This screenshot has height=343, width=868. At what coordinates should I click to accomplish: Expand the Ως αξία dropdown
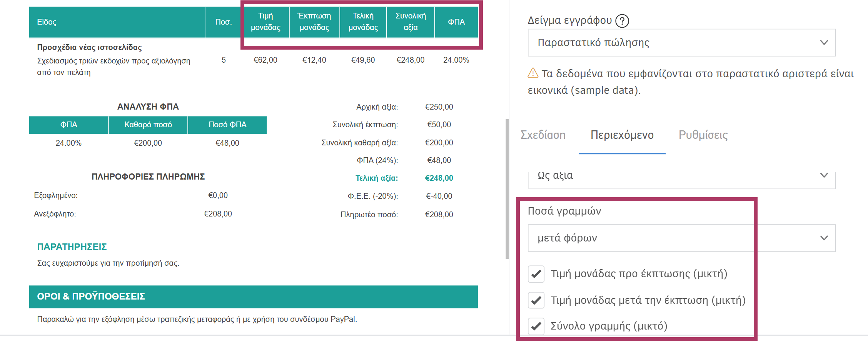coord(681,176)
